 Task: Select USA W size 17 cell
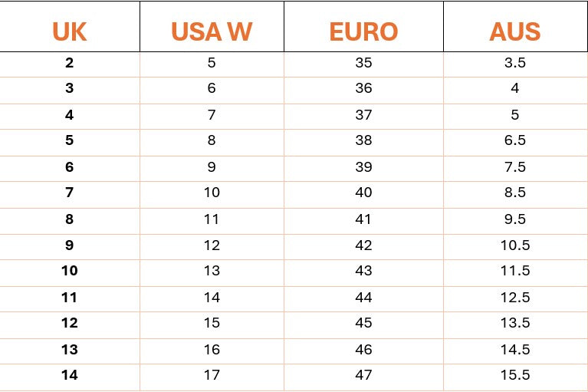[x=212, y=375]
